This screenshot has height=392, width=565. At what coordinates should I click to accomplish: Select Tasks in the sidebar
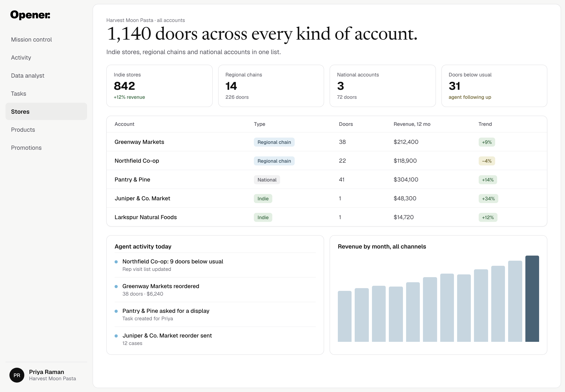[46, 93]
